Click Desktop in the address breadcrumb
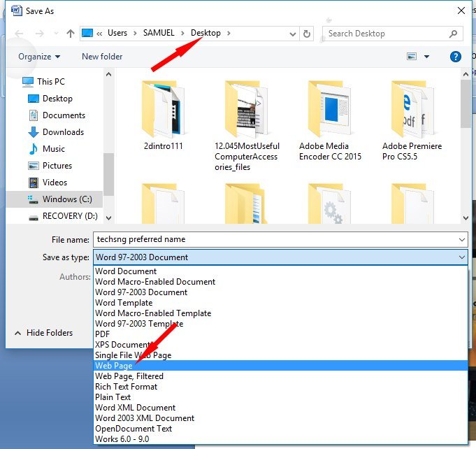This screenshot has height=449, width=476. pos(205,33)
